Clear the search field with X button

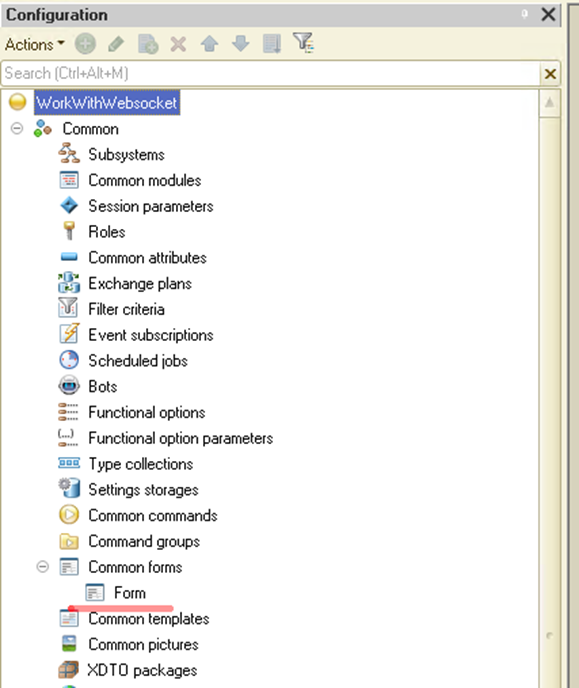point(550,73)
